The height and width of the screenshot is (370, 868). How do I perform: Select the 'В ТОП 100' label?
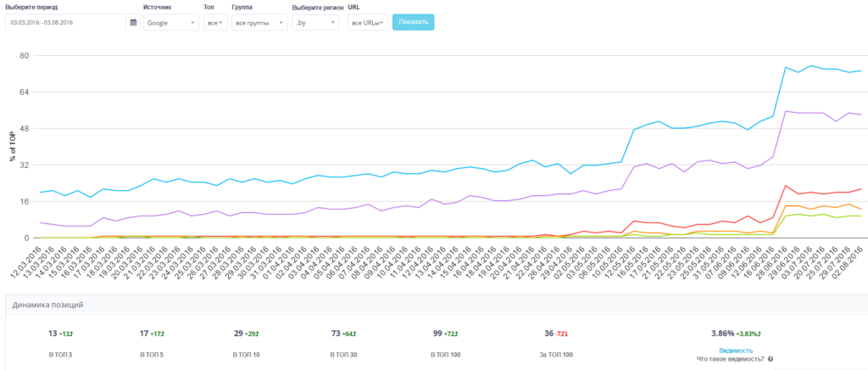tap(445, 355)
